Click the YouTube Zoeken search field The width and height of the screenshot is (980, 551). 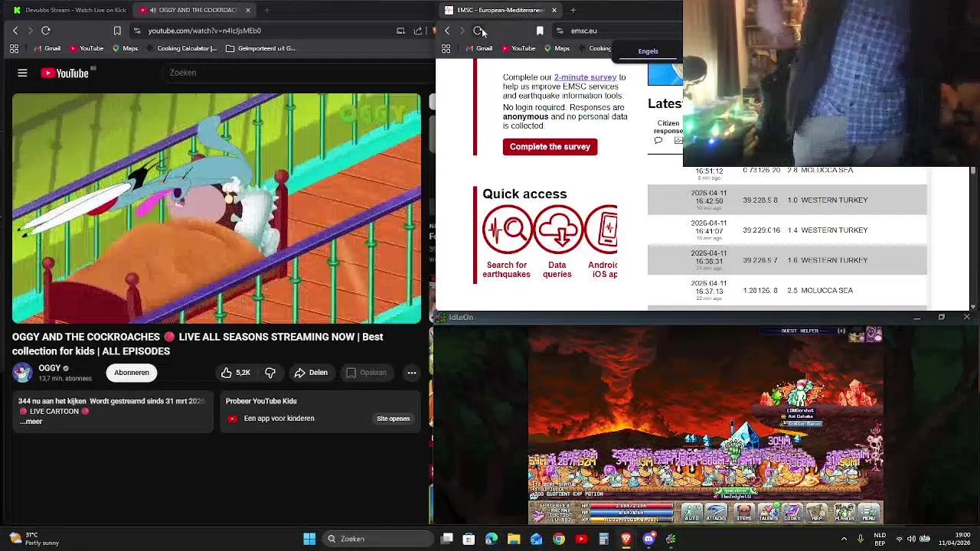(x=299, y=73)
